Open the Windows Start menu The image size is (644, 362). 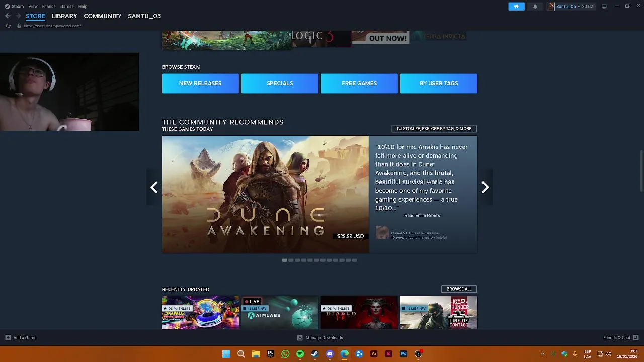pyautogui.click(x=226, y=354)
